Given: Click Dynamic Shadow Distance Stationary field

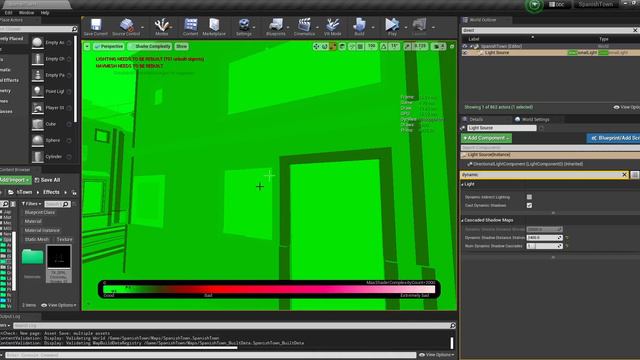Looking at the screenshot, I should pyautogui.click(x=544, y=238).
